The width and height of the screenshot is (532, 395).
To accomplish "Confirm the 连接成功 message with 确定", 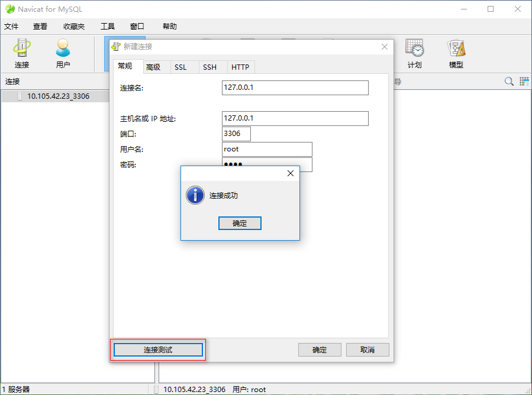I will tap(240, 223).
